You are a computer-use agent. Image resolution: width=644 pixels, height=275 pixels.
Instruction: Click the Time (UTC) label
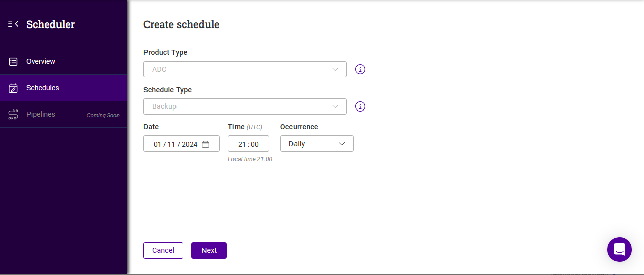(245, 127)
